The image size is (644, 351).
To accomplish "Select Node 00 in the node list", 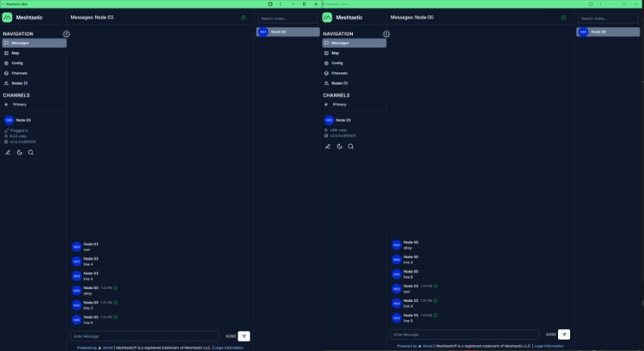I will (x=609, y=32).
